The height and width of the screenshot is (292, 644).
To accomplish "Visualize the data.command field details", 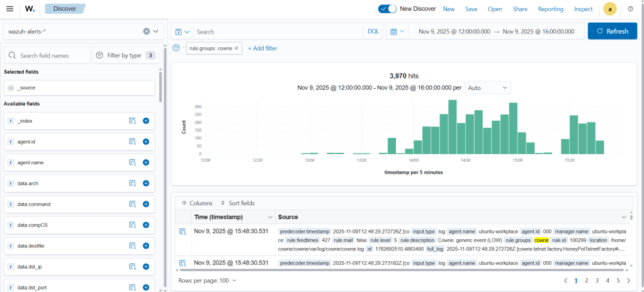I will coord(132,205).
